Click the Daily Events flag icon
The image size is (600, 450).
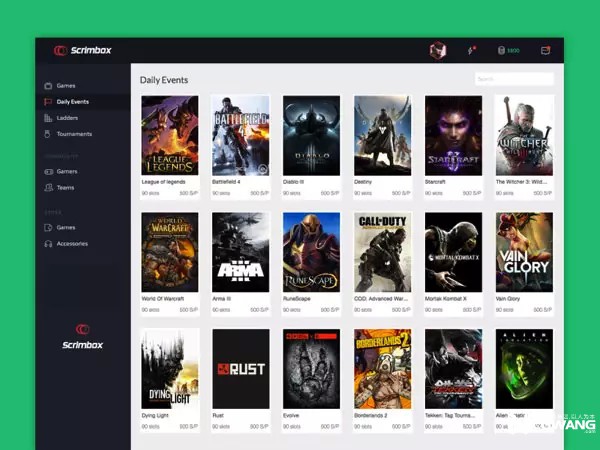(48, 102)
